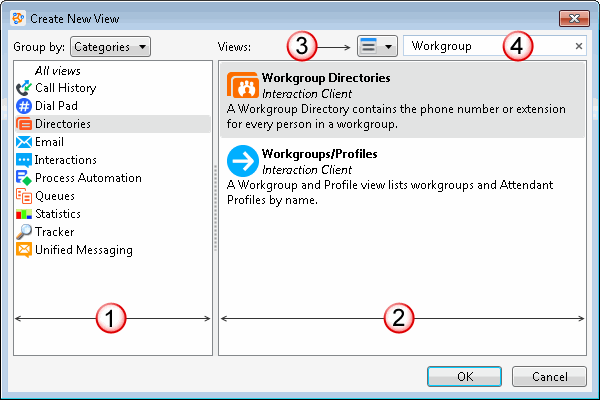Click the Workgroup Directories binoculars icon

[243, 86]
